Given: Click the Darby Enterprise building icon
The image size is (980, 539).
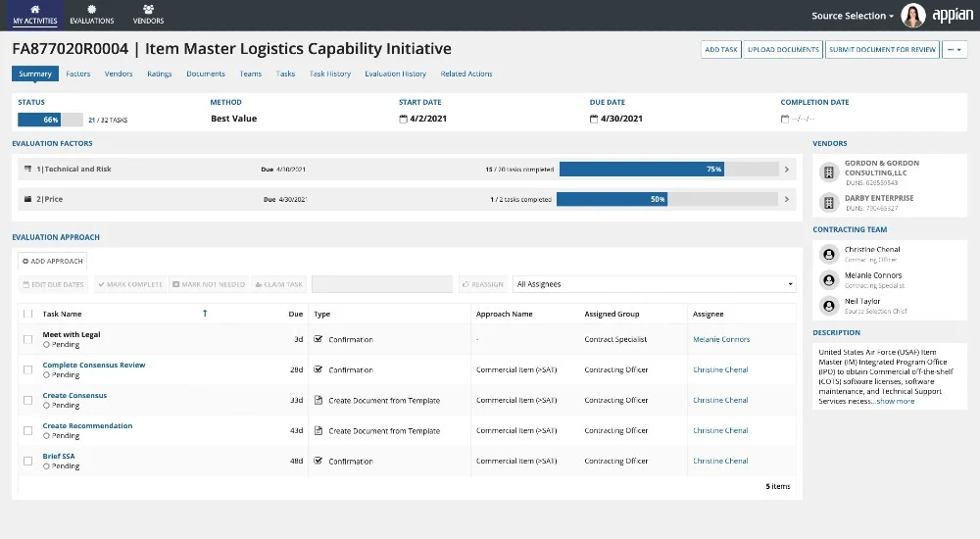Looking at the screenshot, I should pos(828,203).
